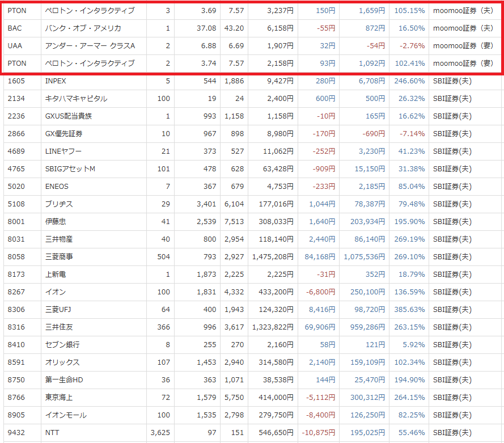
Task: Click percentage 246.60%
Action: click(x=409, y=81)
